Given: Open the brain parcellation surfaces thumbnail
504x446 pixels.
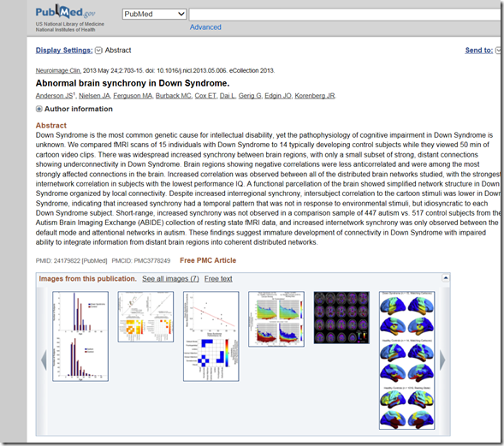Looking at the screenshot, I should (x=407, y=360).
